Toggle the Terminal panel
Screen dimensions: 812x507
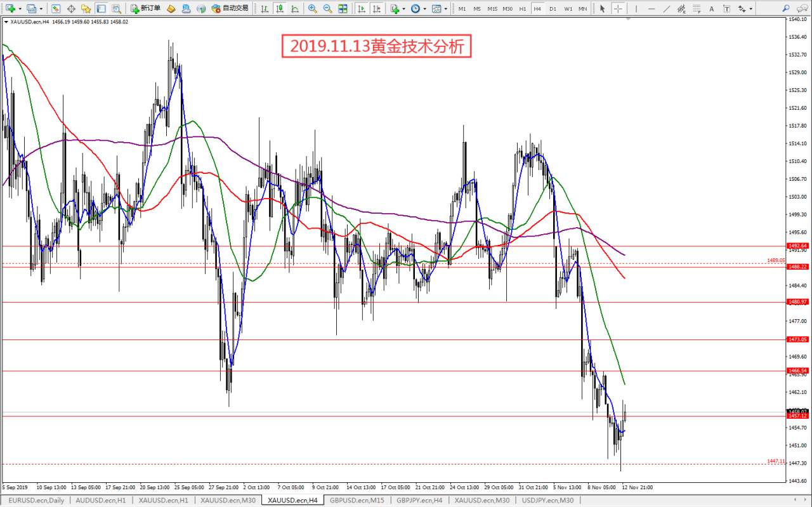(101, 8)
